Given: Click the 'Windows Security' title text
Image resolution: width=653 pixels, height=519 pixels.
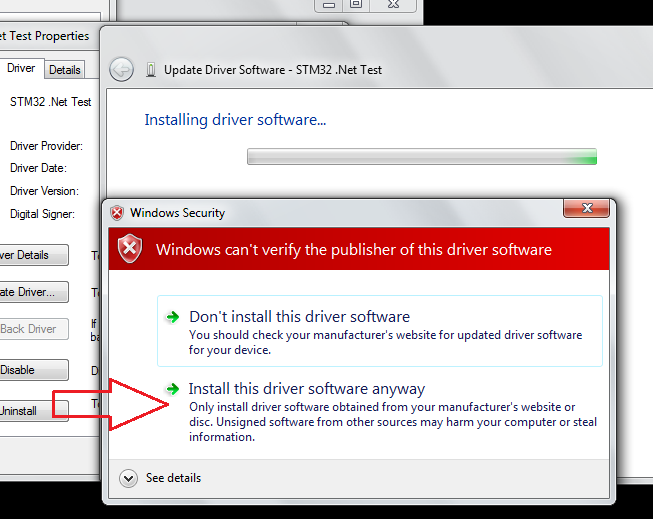Looking at the screenshot, I should [x=177, y=213].
